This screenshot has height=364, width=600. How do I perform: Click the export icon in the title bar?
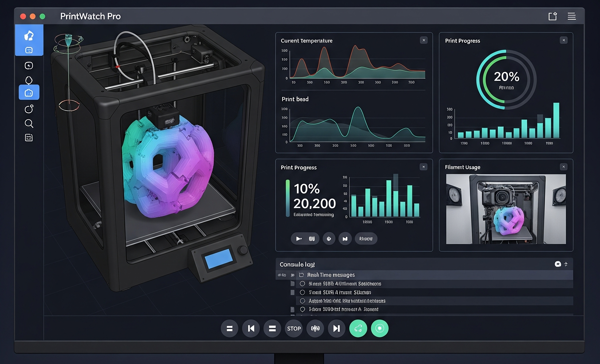pyautogui.click(x=553, y=16)
